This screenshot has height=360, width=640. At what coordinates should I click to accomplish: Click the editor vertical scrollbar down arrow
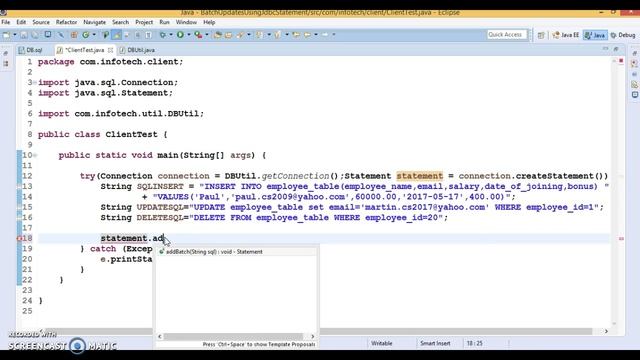pos(614,324)
